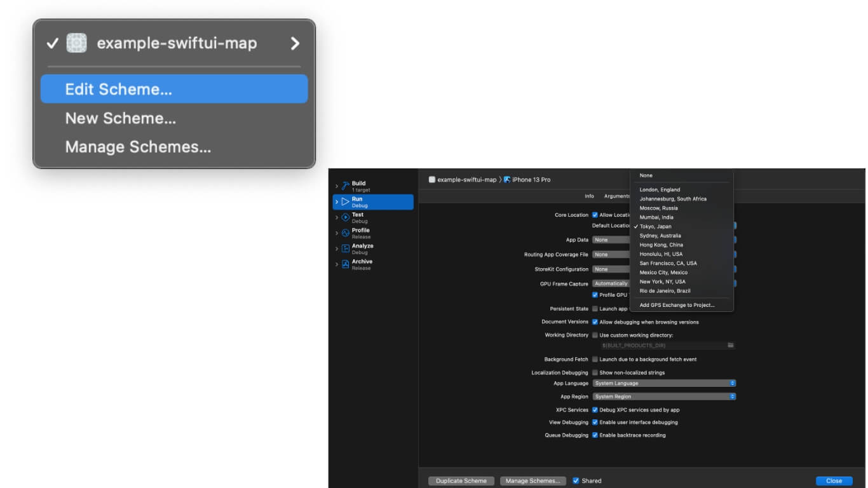Enable Launch due to a background fetch event

tap(595, 360)
